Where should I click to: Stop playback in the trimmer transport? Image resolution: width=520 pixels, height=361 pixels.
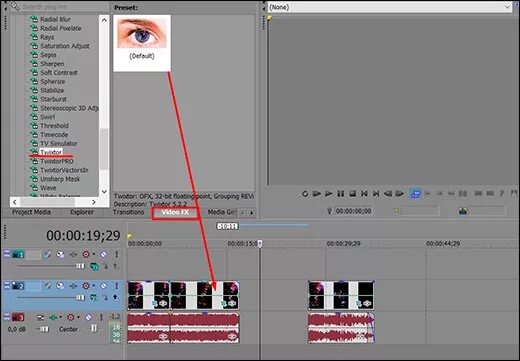click(x=352, y=194)
